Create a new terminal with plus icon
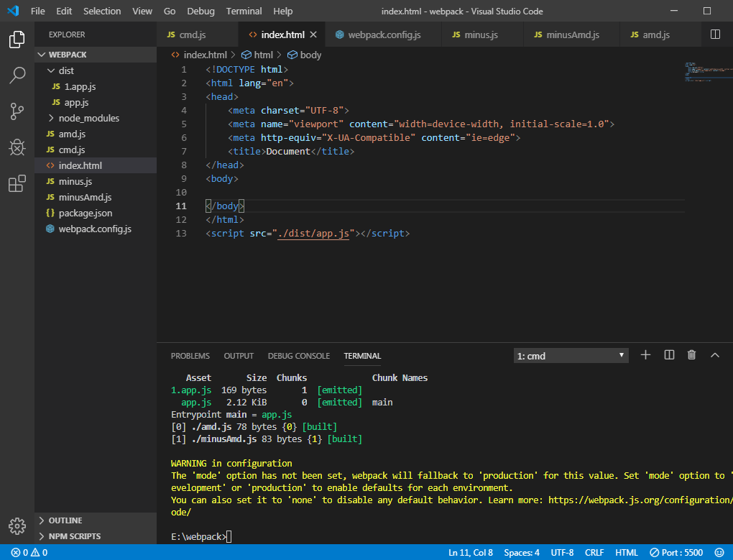733x560 pixels. [645, 355]
